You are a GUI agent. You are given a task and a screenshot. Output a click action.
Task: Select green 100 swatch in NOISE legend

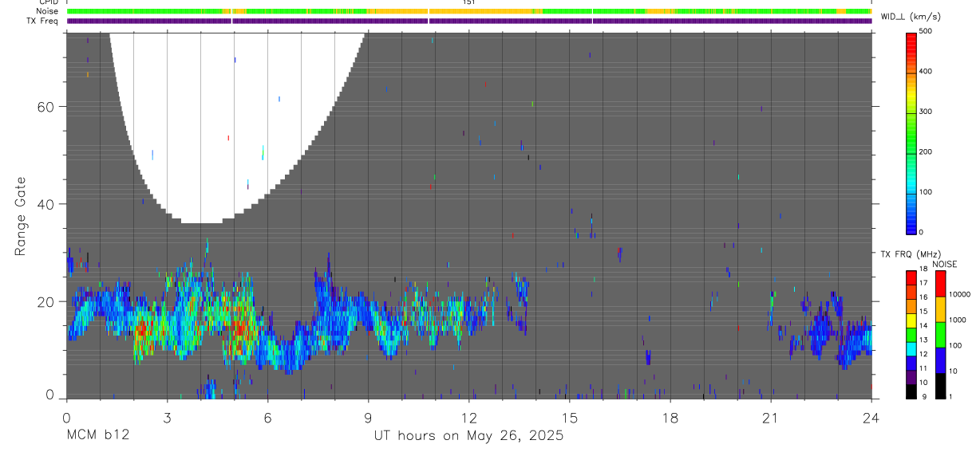coord(940,335)
